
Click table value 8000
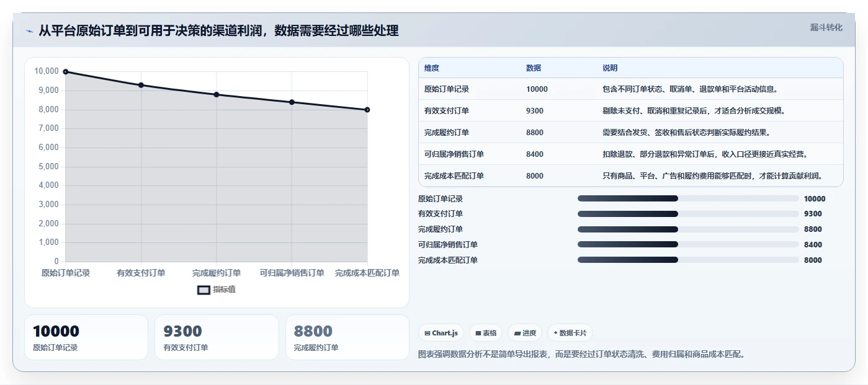(535, 176)
